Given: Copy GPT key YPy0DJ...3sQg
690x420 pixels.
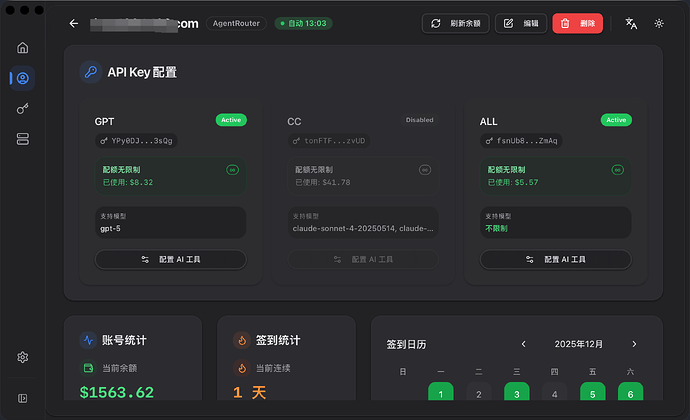Looking at the screenshot, I should [x=136, y=141].
